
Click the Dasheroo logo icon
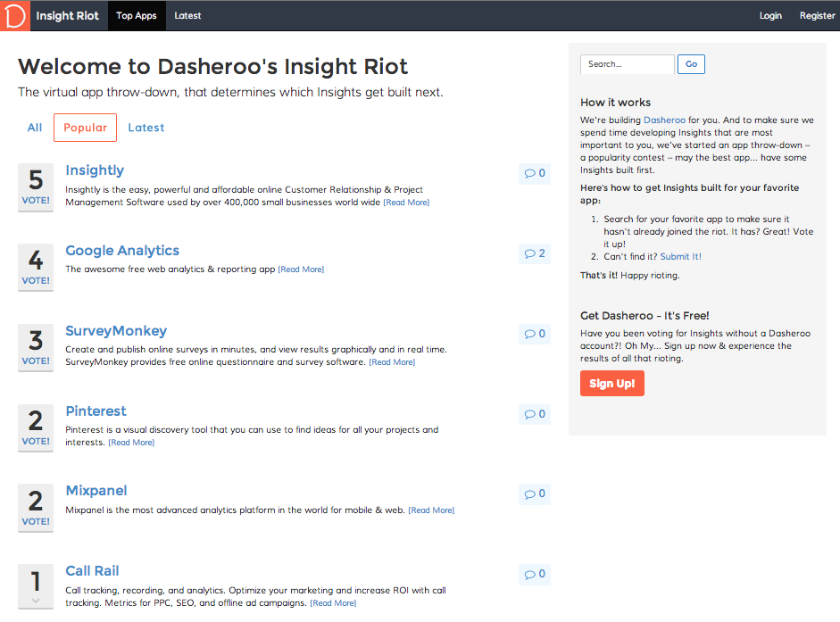(x=14, y=15)
